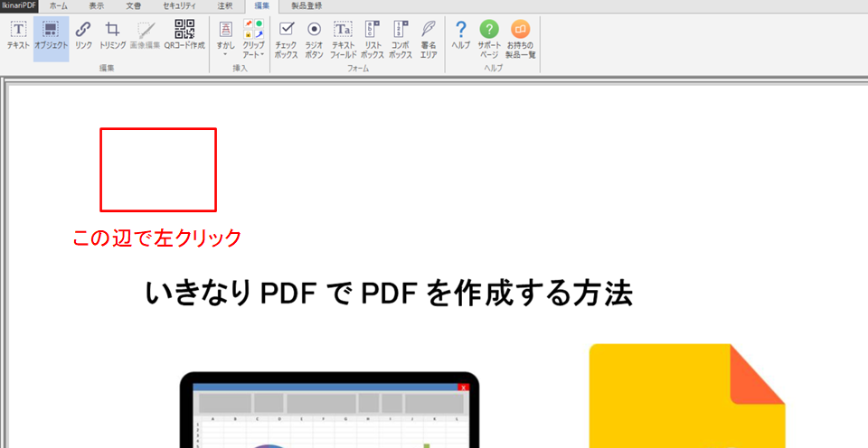Activate the オブジェクト tool in the ribbon
This screenshot has width=868, height=448.
pyautogui.click(x=52, y=38)
